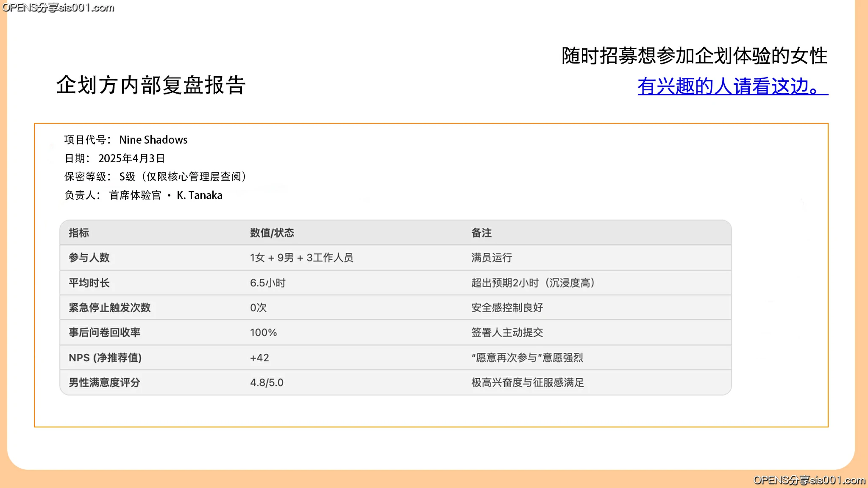Click the '数值/状态' column header
The image size is (868, 488).
coord(272,233)
